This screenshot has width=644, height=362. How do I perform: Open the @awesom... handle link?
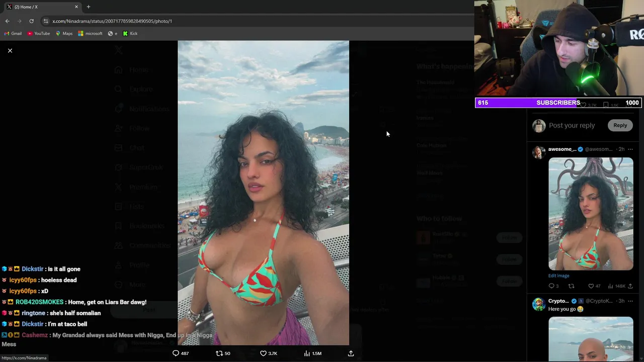click(x=599, y=149)
